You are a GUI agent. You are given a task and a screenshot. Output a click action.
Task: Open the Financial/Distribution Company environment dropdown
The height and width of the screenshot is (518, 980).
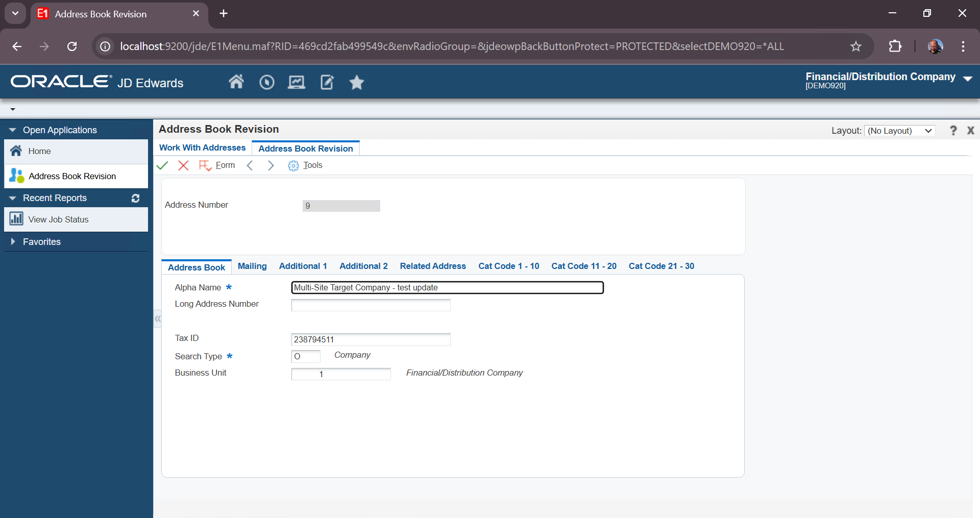[x=967, y=79]
